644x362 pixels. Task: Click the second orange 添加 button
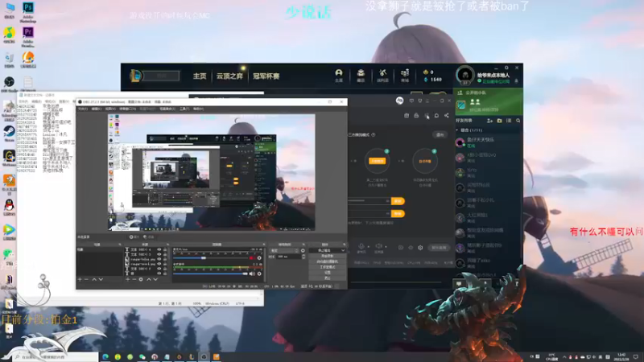[x=398, y=214]
